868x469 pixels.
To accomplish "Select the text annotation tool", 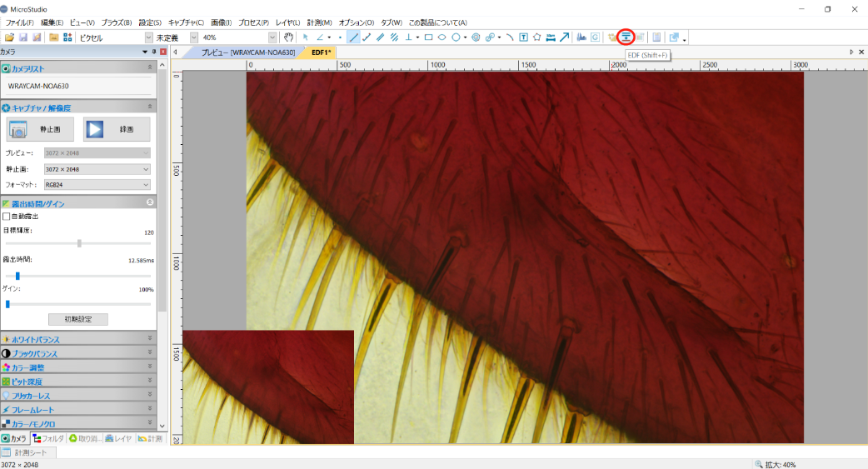I will click(x=523, y=37).
